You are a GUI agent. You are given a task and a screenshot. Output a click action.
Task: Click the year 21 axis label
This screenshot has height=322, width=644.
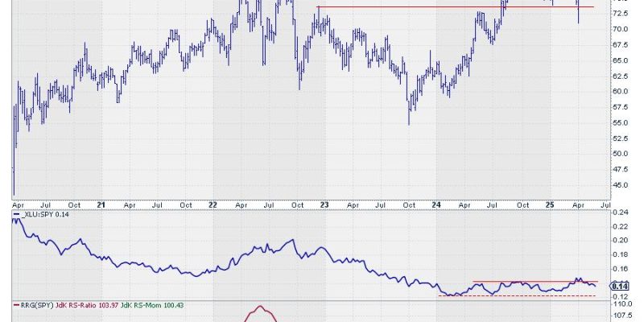(102, 205)
